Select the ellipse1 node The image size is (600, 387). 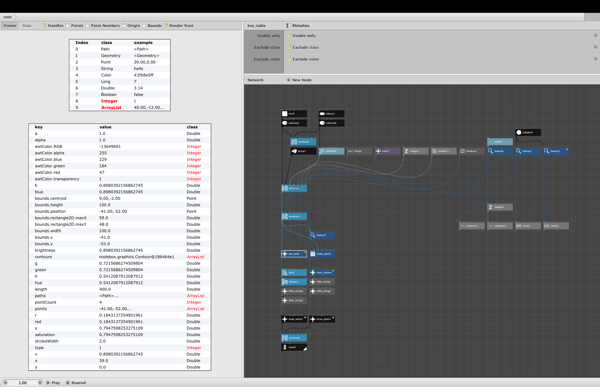tap(331, 114)
